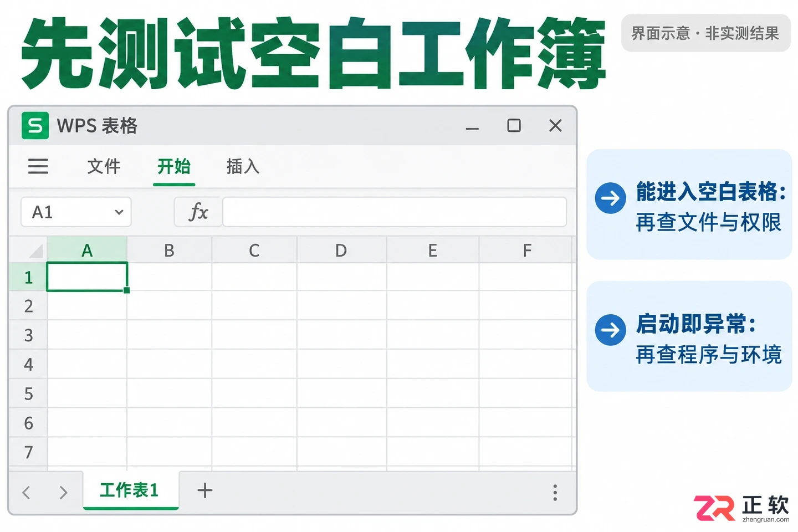Switch to the 插入 tab
This screenshot has height=532, width=798.
pyautogui.click(x=243, y=166)
